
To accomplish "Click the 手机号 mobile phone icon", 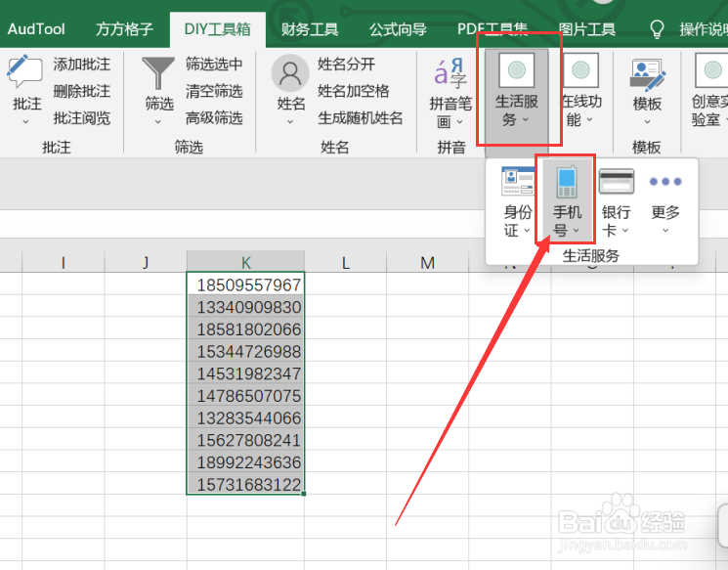I will [567, 182].
